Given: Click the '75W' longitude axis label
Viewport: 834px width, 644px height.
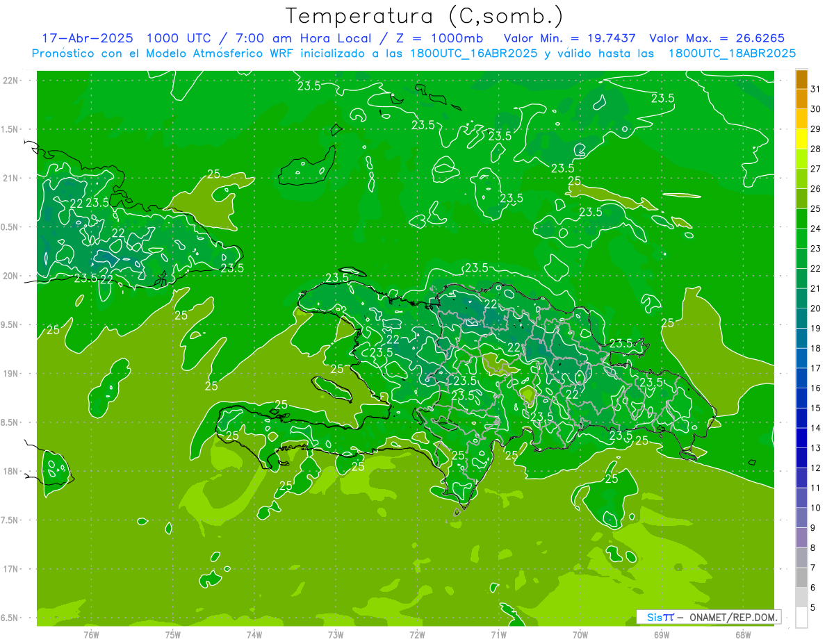Looking at the screenshot, I should [x=172, y=635].
